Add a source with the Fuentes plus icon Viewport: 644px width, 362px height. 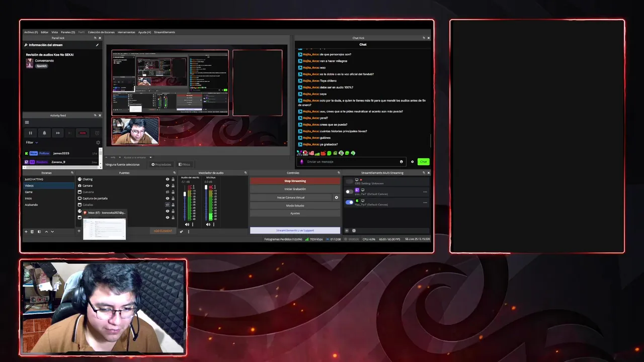click(78, 231)
